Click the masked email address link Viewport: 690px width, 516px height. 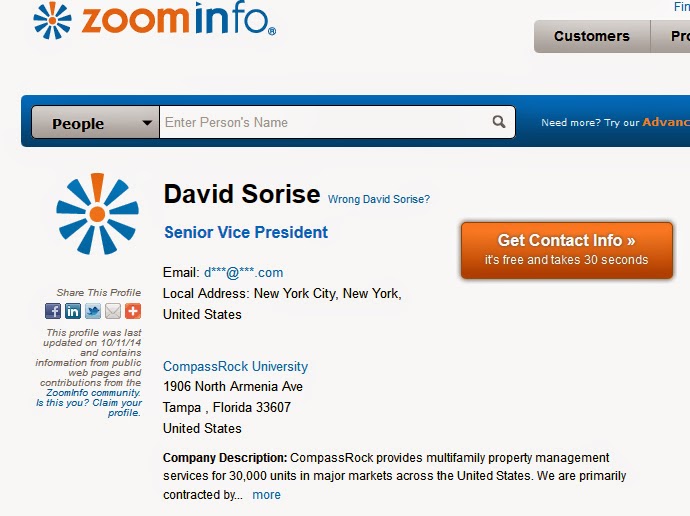coord(243,272)
